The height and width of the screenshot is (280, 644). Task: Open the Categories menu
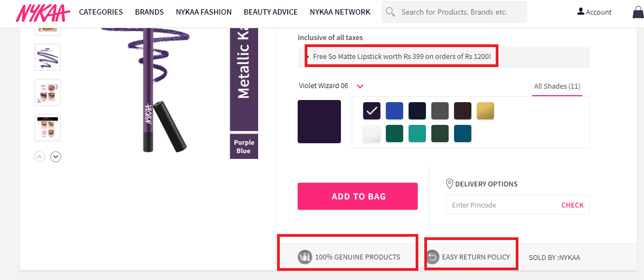tap(101, 12)
